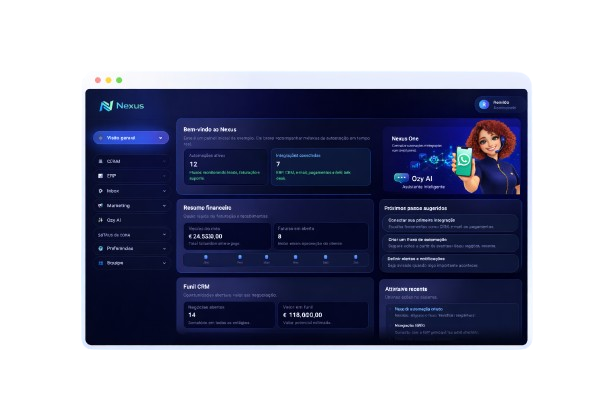Open Ozy AI via its sidebar icon
612x408 pixels.
click(100, 220)
